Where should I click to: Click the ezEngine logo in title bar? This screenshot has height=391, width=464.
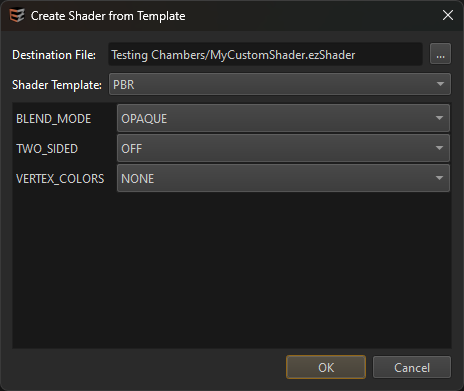click(17, 15)
